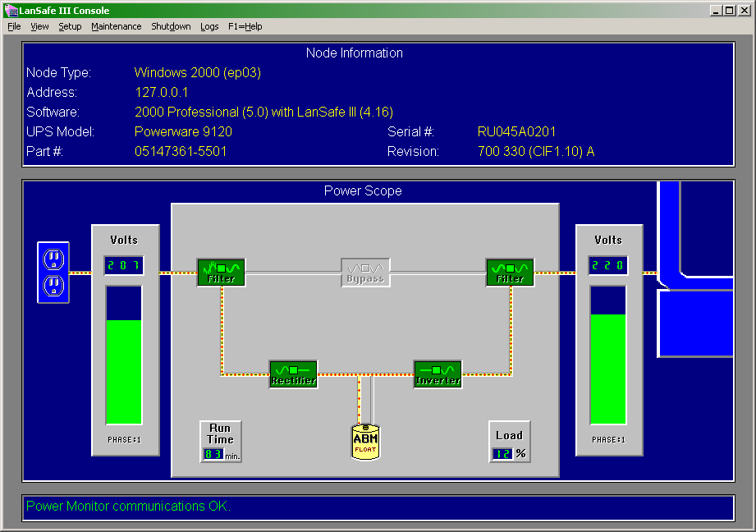Image resolution: width=756 pixels, height=532 pixels.
Task: Close the LanSafe III Console window
Action: pos(745,10)
